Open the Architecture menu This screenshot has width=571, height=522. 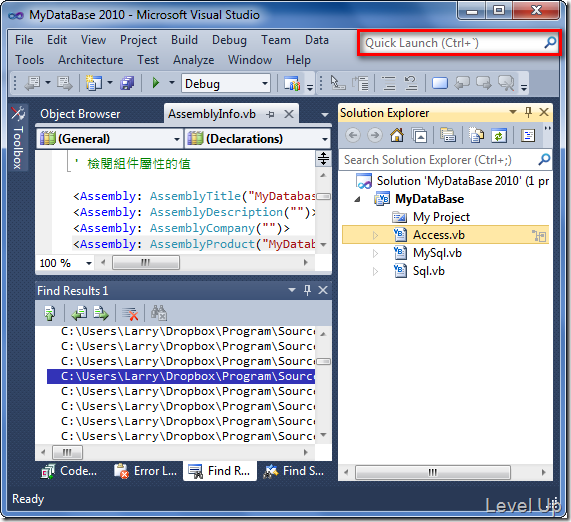point(91,59)
